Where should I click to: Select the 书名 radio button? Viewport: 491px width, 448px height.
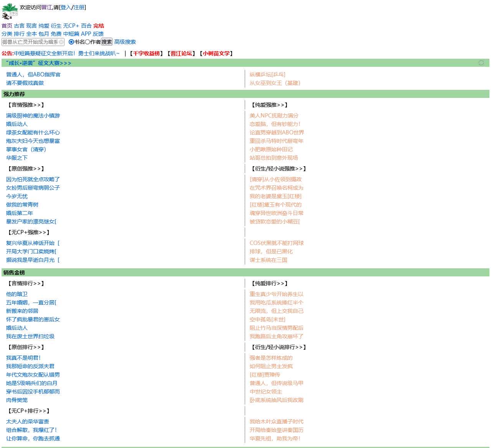click(x=71, y=42)
